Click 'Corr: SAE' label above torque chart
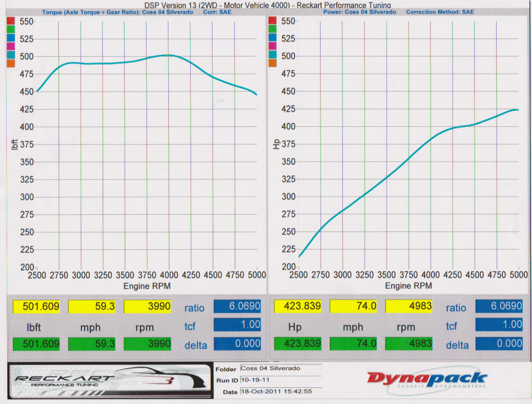Viewport: 532px width, 404px height. [x=217, y=12]
